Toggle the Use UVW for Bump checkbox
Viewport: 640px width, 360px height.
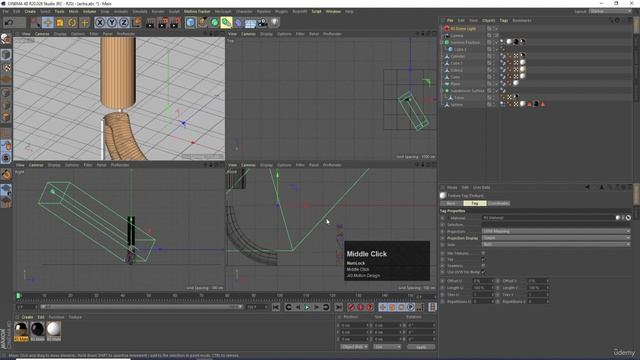coord(484,272)
